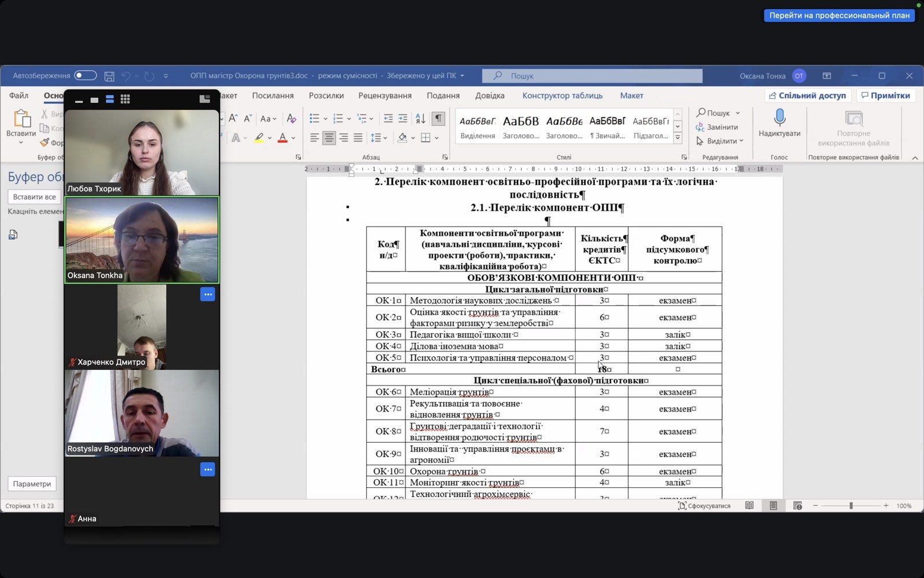Toggle paragraph marks display (¶) button
This screenshot has height=578, width=924.
(x=439, y=118)
